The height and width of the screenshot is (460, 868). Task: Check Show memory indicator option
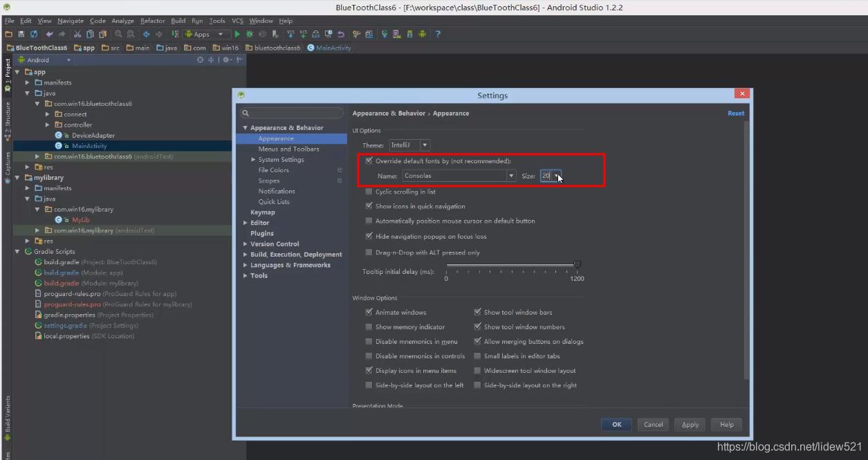coord(369,326)
